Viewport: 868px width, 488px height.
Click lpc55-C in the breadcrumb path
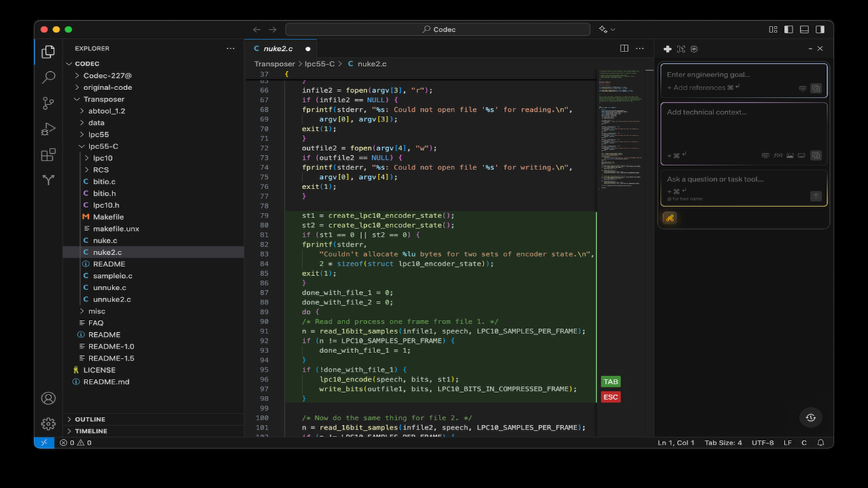click(x=319, y=64)
